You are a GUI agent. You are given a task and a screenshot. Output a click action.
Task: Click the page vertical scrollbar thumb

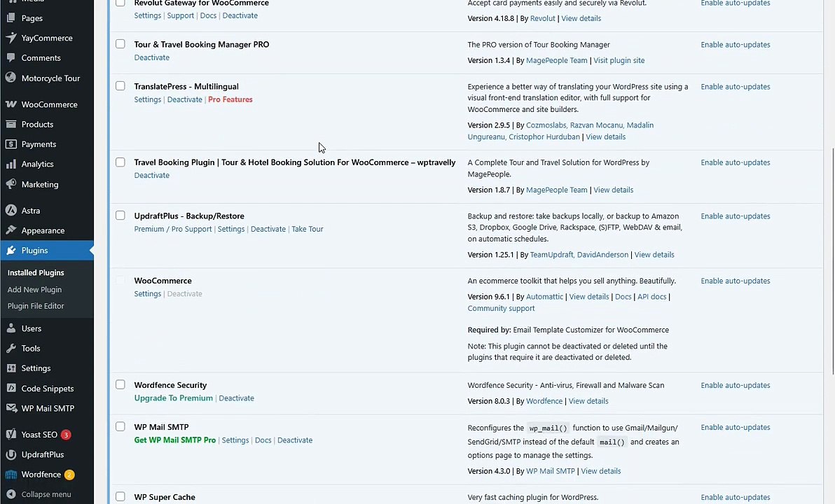coord(831,261)
